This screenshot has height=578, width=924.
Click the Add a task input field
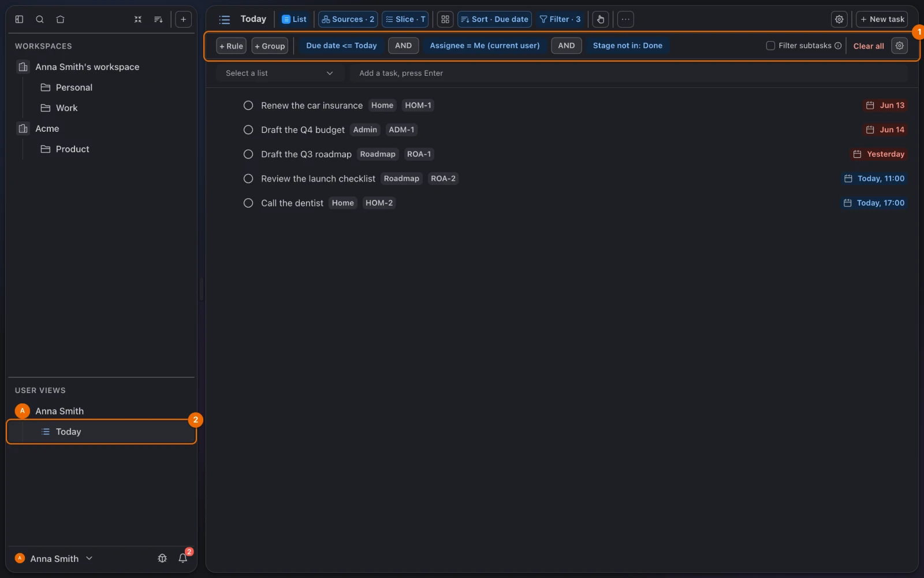[x=628, y=73]
